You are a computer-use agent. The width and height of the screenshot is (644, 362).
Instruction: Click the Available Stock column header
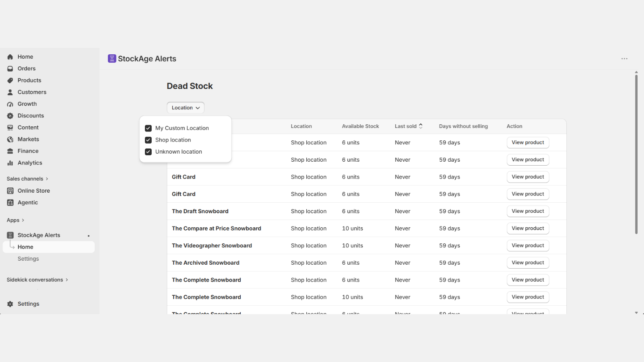(360, 126)
